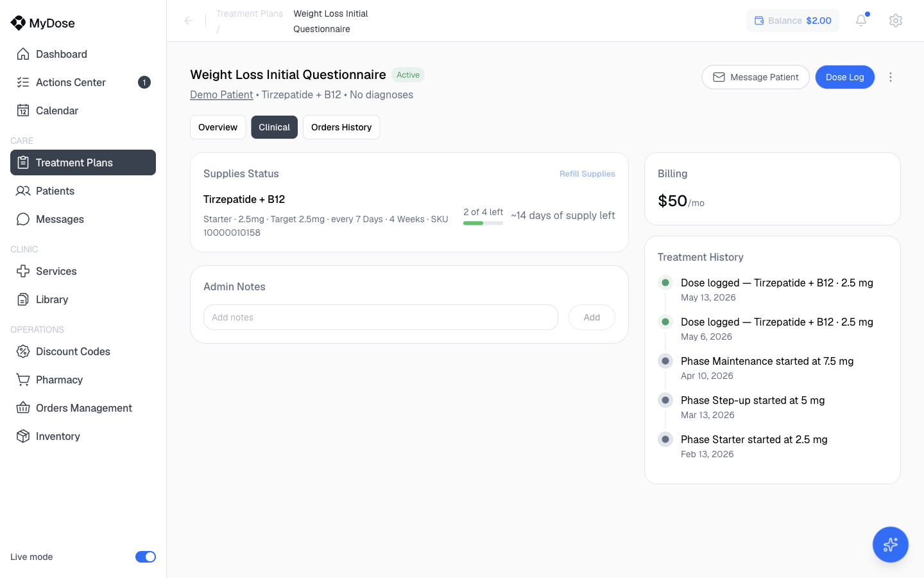Click the Treatment Plans breadcrumb

point(250,13)
